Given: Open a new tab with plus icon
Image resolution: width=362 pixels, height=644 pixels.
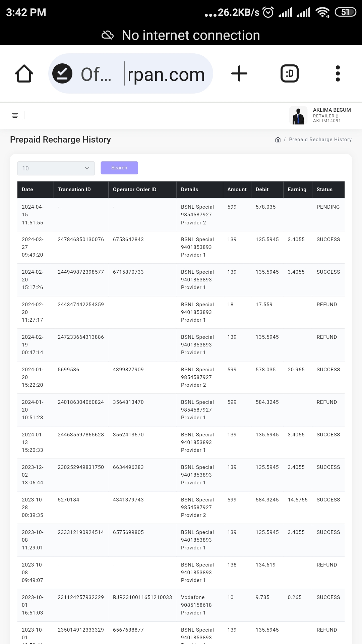Looking at the screenshot, I should pyautogui.click(x=239, y=73).
